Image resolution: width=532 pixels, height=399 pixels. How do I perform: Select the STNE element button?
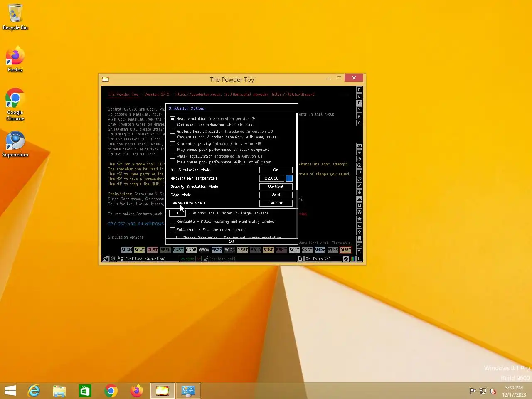[x=333, y=250]
